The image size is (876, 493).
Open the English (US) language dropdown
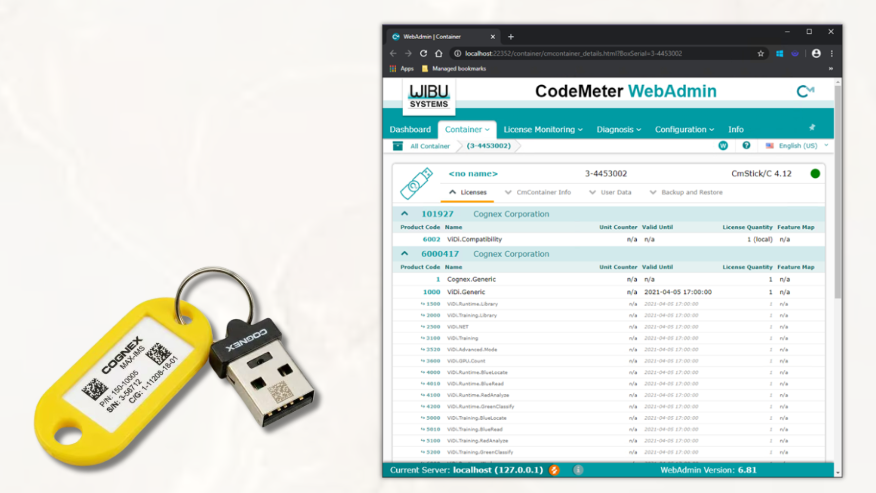[x=797, y=145]
